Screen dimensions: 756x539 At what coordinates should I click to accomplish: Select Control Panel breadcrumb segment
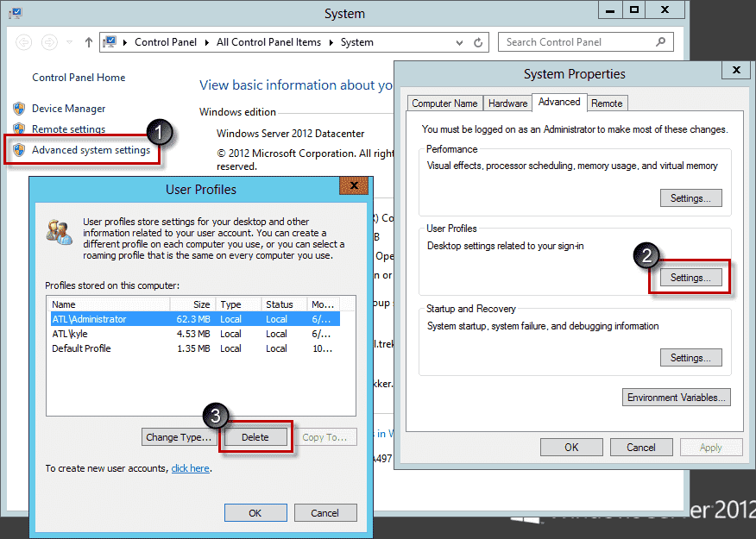tap(166, 42)
